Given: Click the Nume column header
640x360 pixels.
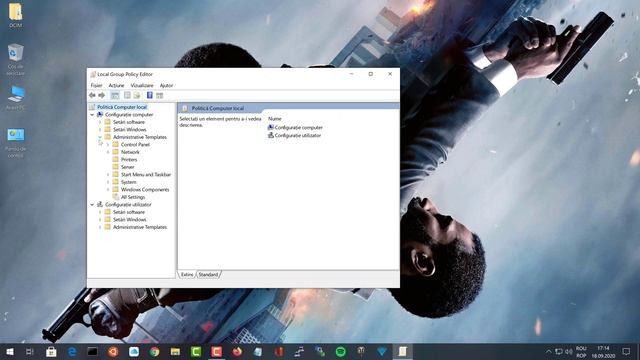Looking at the screenshot, I should tap(275, 119).
